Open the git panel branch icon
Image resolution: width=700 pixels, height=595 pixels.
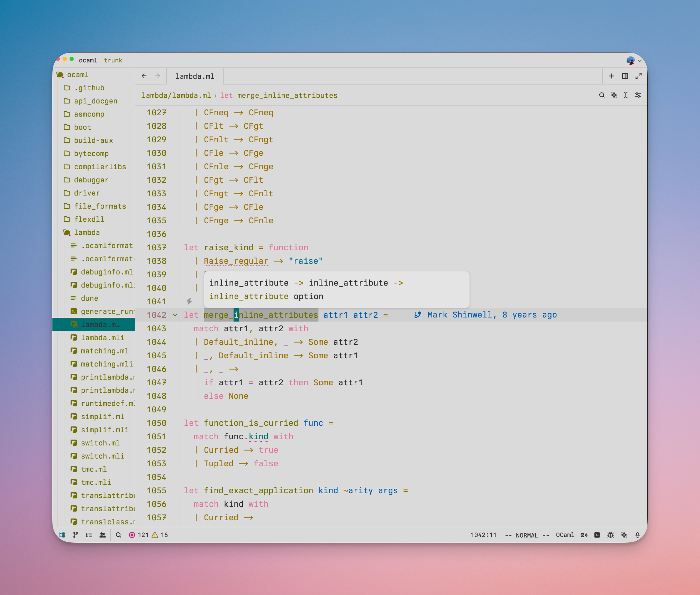coord(75,535)
